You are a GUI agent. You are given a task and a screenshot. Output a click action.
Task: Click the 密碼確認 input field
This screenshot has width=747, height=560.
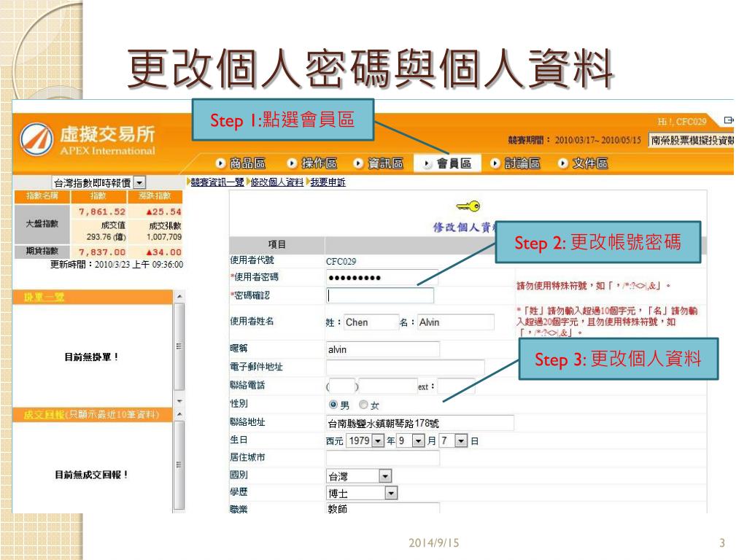tap(380, 296)
